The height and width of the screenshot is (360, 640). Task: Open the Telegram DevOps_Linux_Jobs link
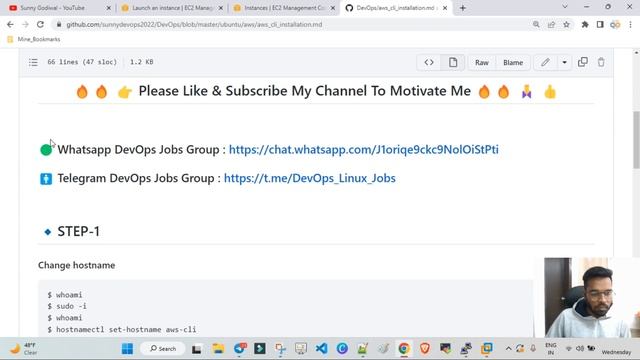[x=309, y=178]
